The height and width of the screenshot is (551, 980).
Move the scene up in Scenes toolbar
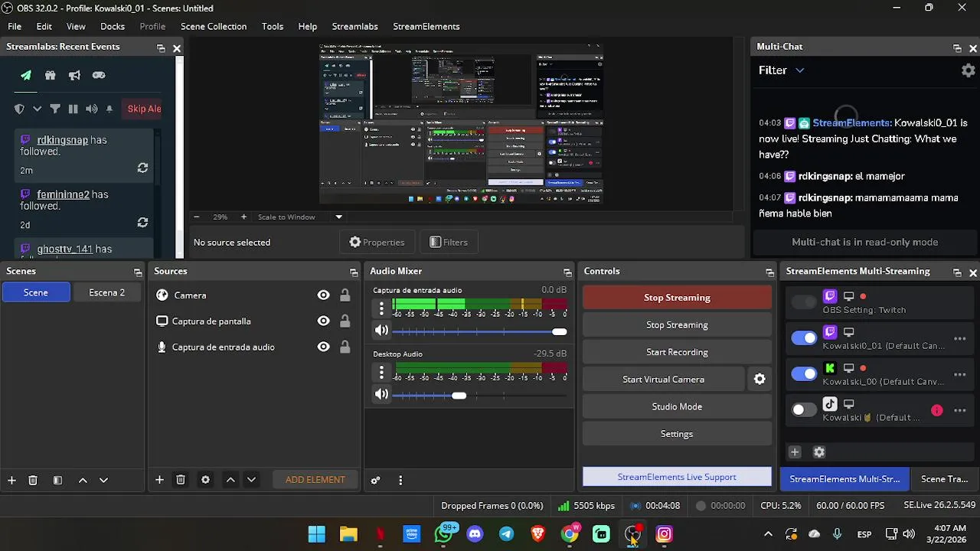tap(83, 480)
